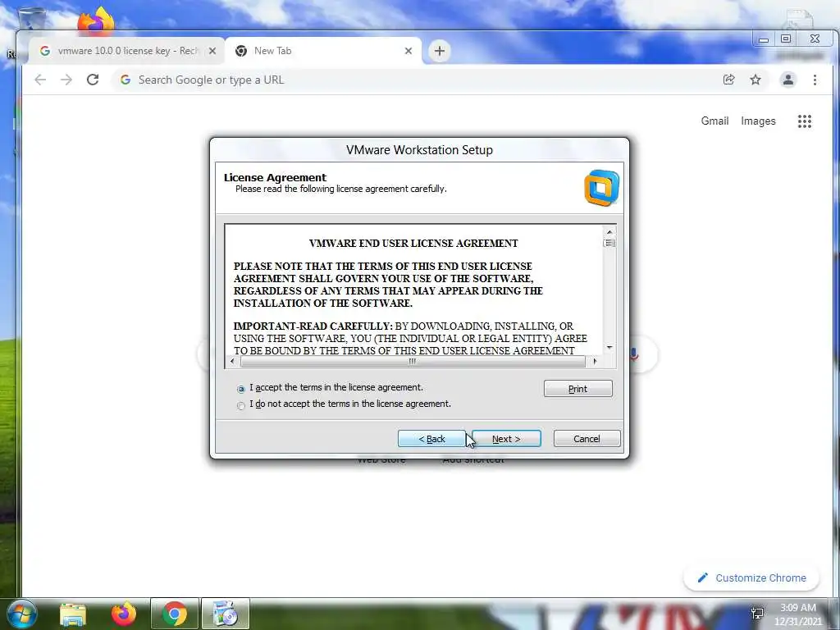The image size is (840, 630).
Task: Close the 'New Tab' tab
Action: [x=409, y=51]
